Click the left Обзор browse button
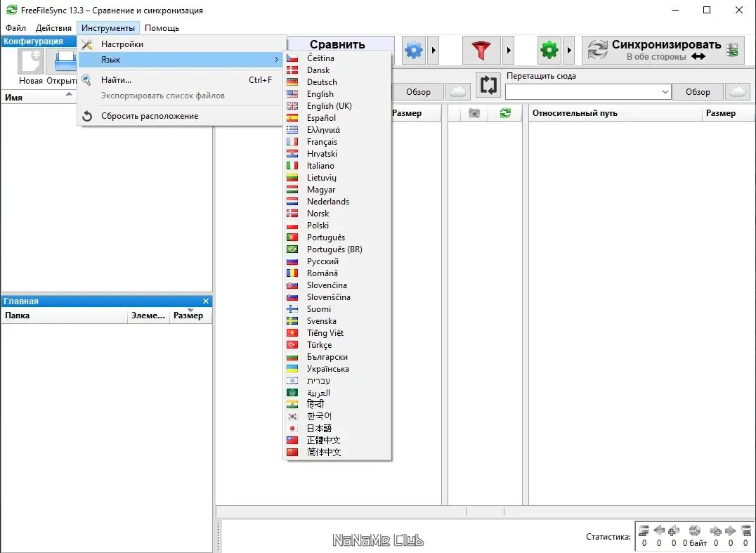This screenshot has width=756, height=553. 418,91
